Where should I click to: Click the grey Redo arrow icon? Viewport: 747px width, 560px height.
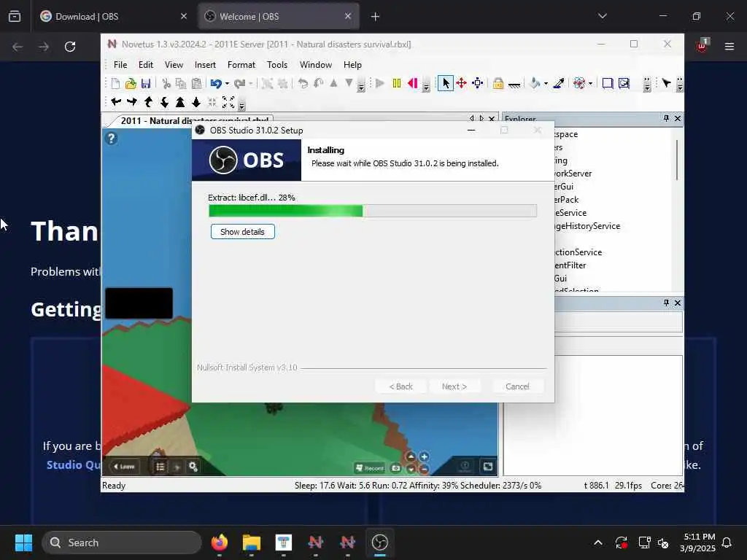(239, 84)
